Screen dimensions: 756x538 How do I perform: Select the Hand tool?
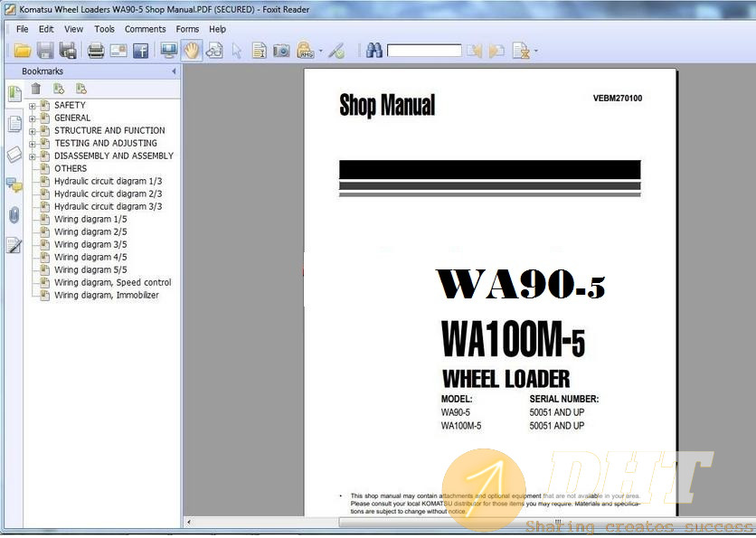192,50
